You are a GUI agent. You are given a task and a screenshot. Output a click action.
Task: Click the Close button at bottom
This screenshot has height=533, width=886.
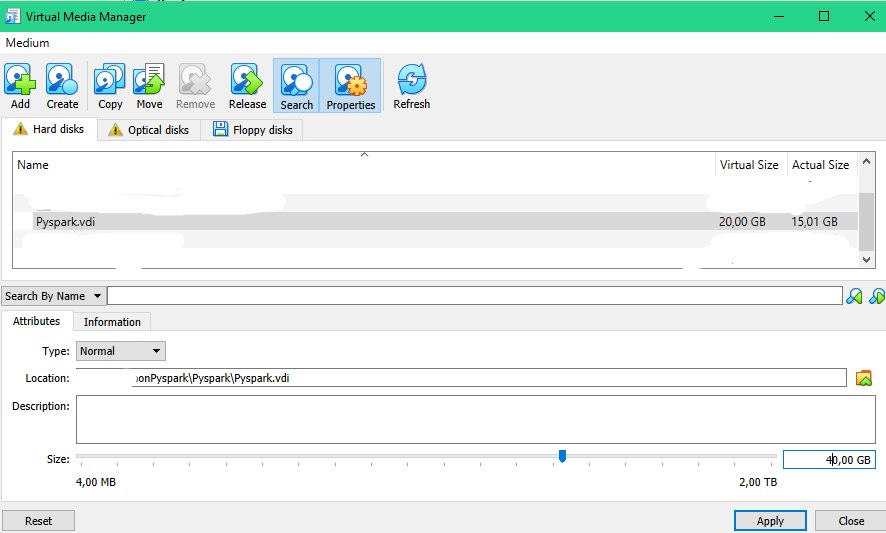tap(851, 521)
